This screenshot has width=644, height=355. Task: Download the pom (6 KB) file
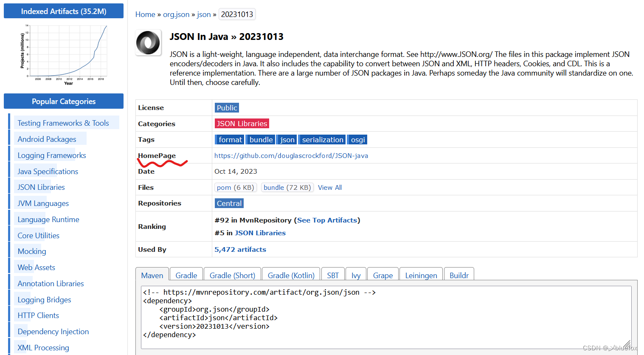(236, 187)
